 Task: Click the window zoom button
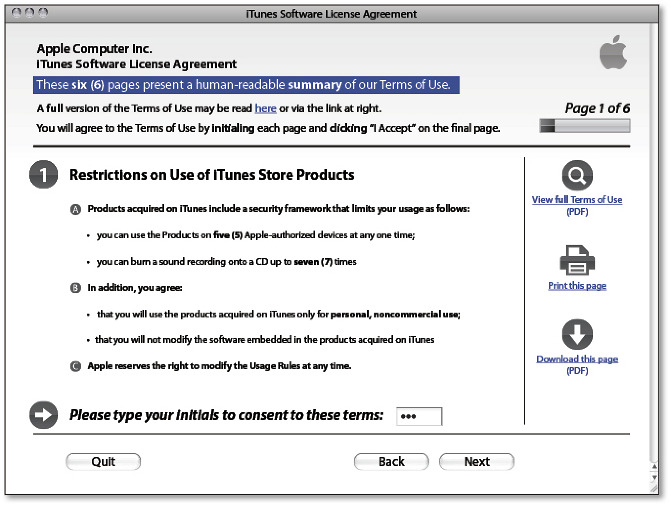(x=43, y=13)
